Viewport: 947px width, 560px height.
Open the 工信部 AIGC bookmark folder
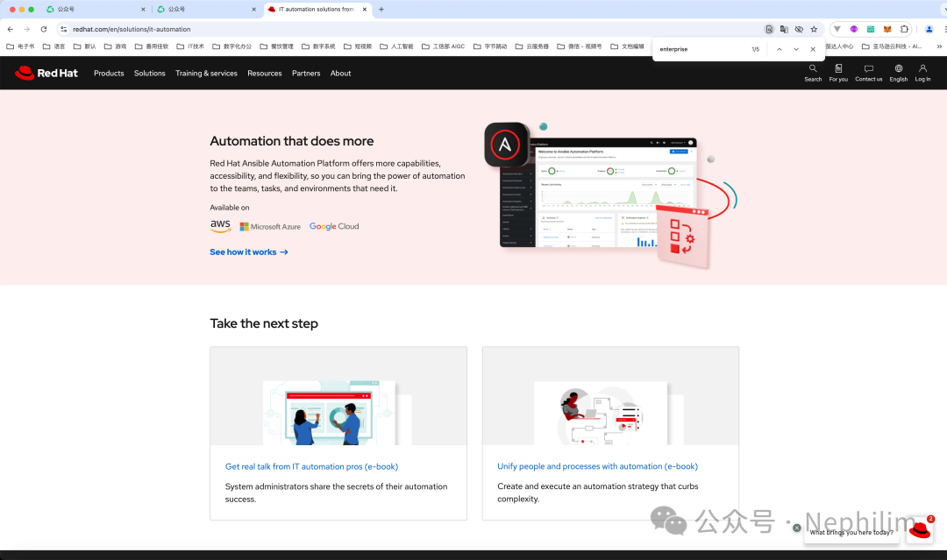444,46
